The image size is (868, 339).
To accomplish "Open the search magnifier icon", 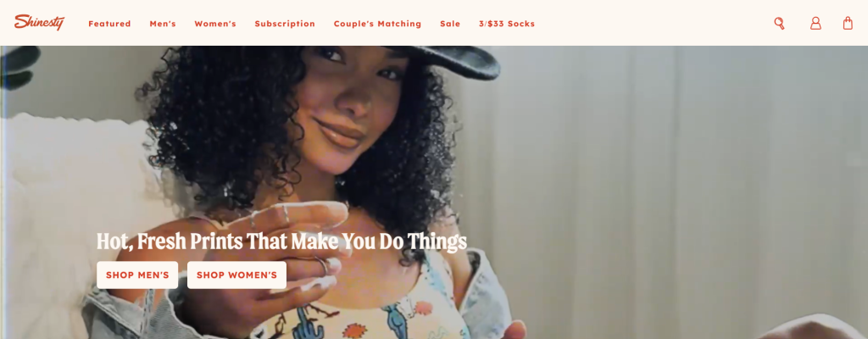I will (x=780, y=23).
